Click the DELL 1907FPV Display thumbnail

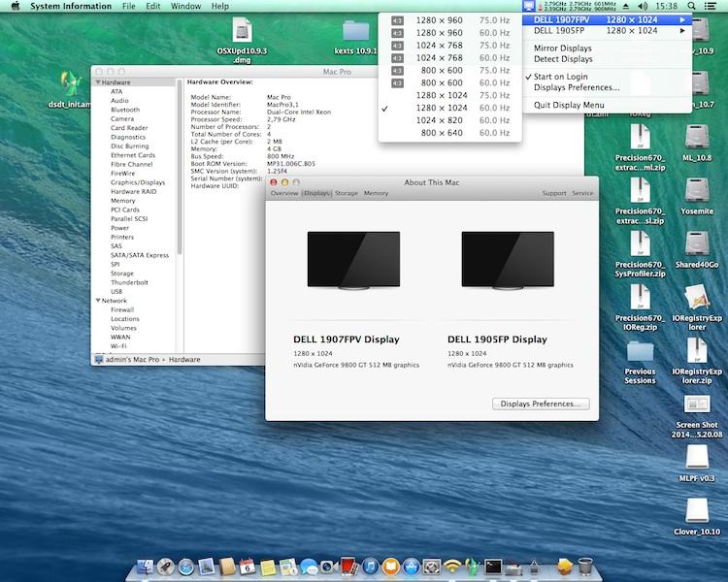pyautogui.click(x=353, y=260)
